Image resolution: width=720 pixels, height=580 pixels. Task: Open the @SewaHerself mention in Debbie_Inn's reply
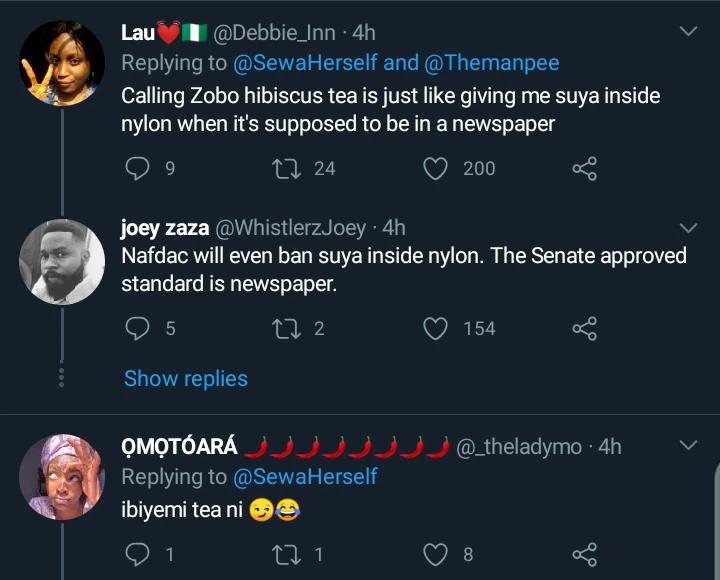[x=305, y=63]
